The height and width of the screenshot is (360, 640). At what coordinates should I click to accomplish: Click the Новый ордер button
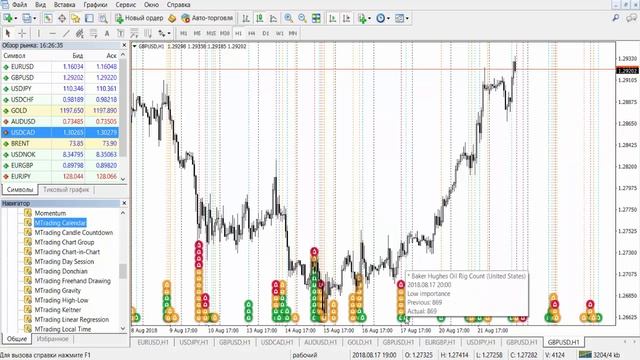click(140, 18)
